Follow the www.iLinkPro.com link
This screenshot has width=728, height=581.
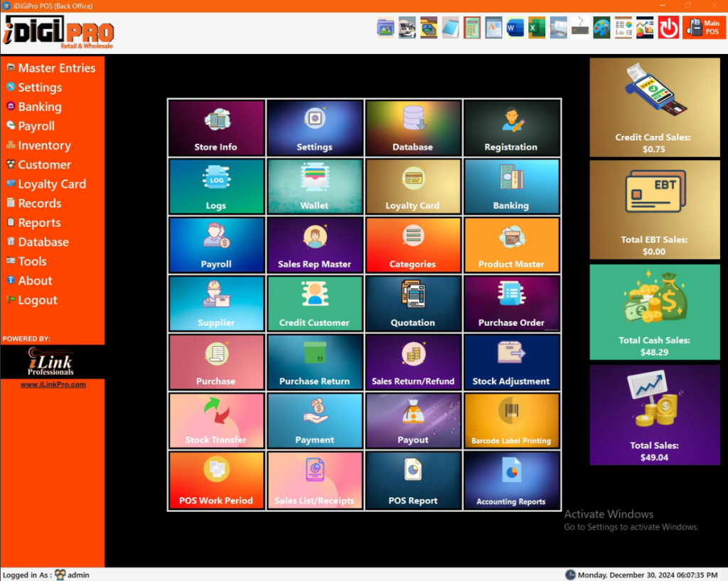53,385
